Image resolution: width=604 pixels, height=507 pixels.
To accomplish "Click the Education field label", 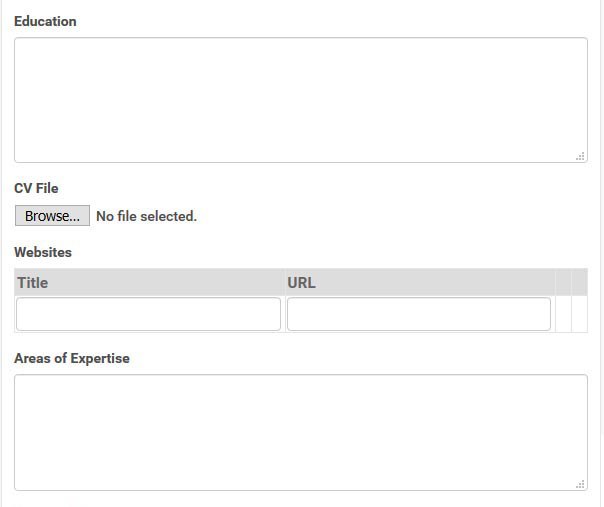I will click(x=45, y=21).
